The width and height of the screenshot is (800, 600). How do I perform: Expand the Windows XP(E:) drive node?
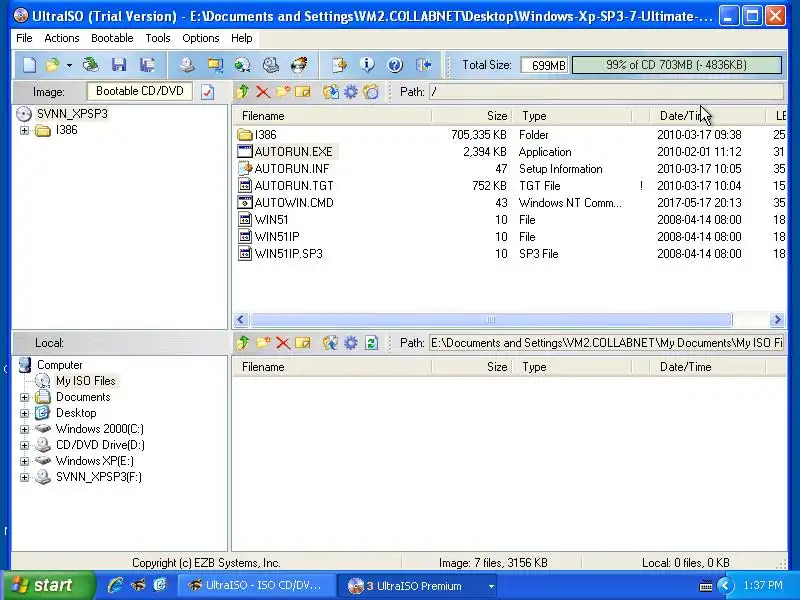pyautogui.click(x=24, y=461)
